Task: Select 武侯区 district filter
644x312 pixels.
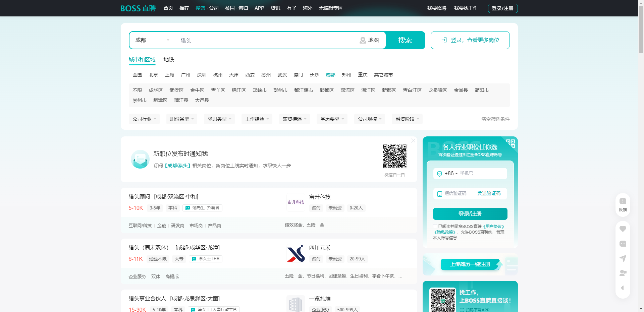Action: click(176, 90)
